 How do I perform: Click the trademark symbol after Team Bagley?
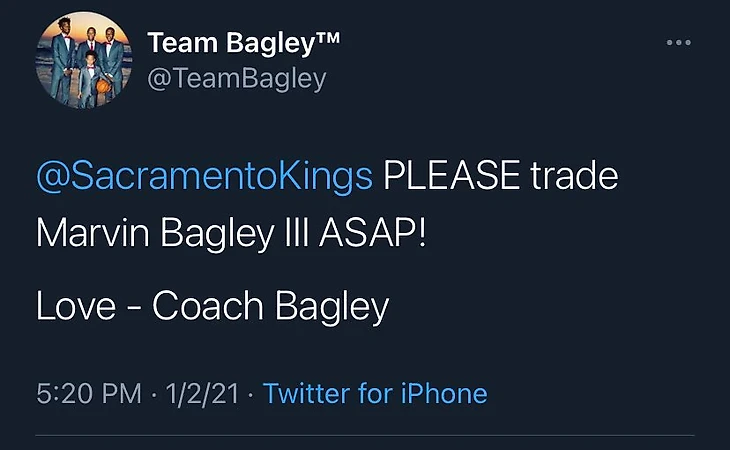(x=328, y=39)
